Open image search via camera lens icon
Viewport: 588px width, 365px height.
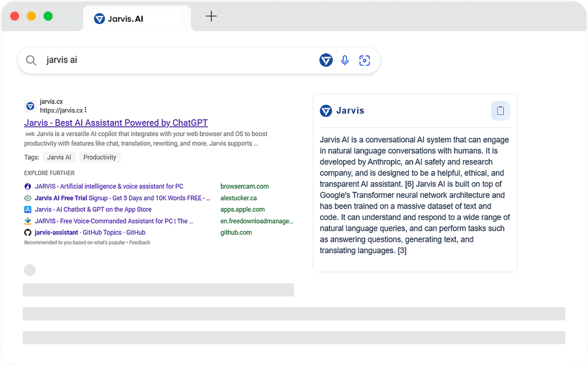364,60
